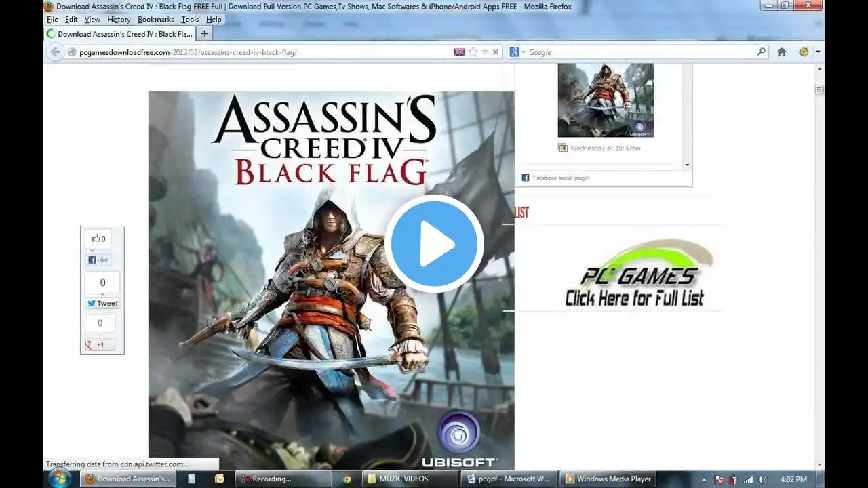868x488 pixels.
Task: Open the Tools menu
Action: click(190, 20)
